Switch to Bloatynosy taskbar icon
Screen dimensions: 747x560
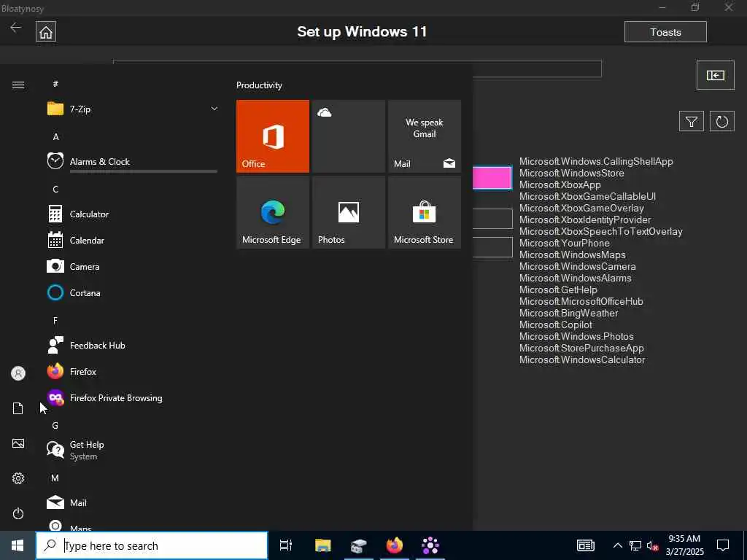(430, 545)
